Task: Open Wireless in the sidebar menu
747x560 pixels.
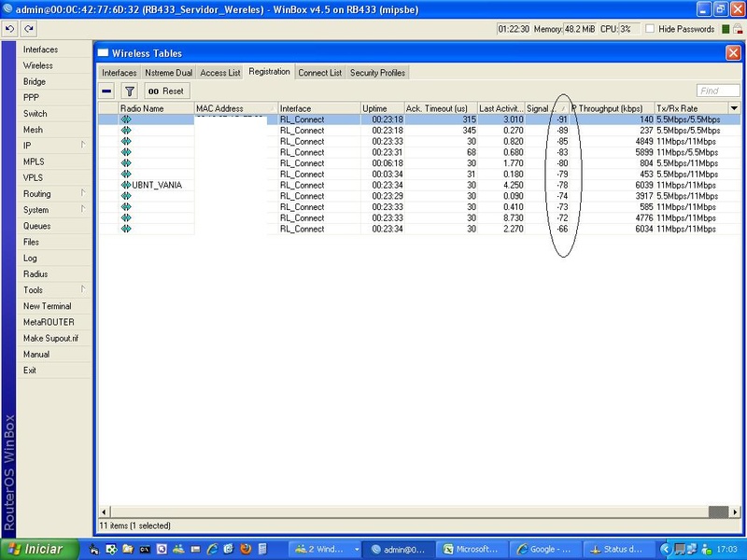Action: click(37, 65)
